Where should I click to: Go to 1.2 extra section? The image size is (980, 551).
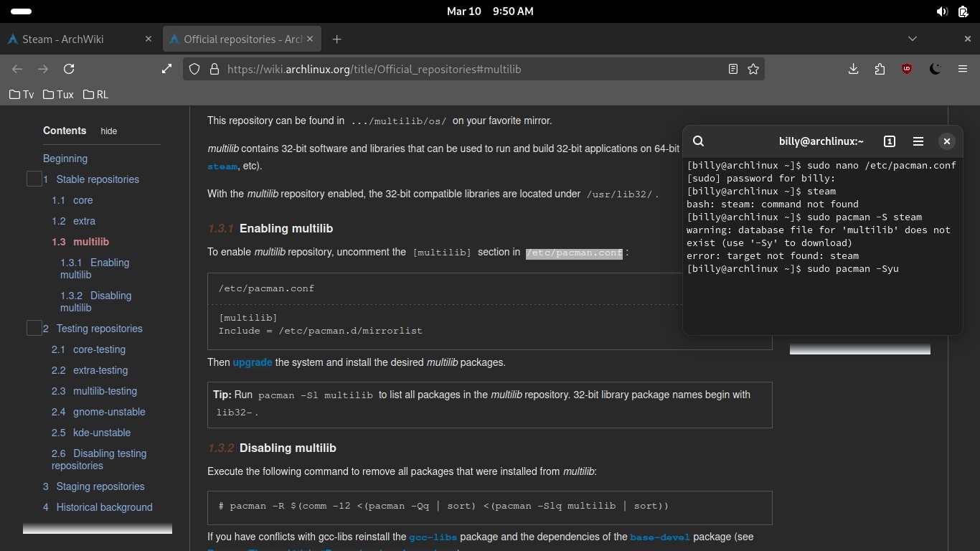coord(73,221)
